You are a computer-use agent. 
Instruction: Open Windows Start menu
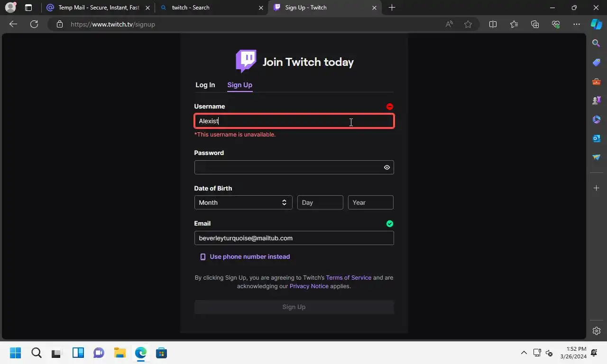(15, 353)
